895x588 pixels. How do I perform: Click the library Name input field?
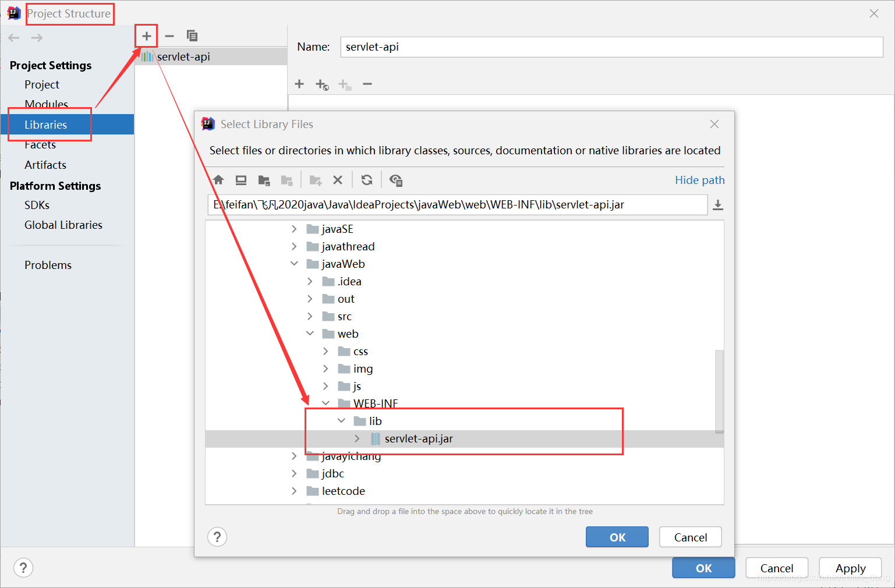coord(612,47)
